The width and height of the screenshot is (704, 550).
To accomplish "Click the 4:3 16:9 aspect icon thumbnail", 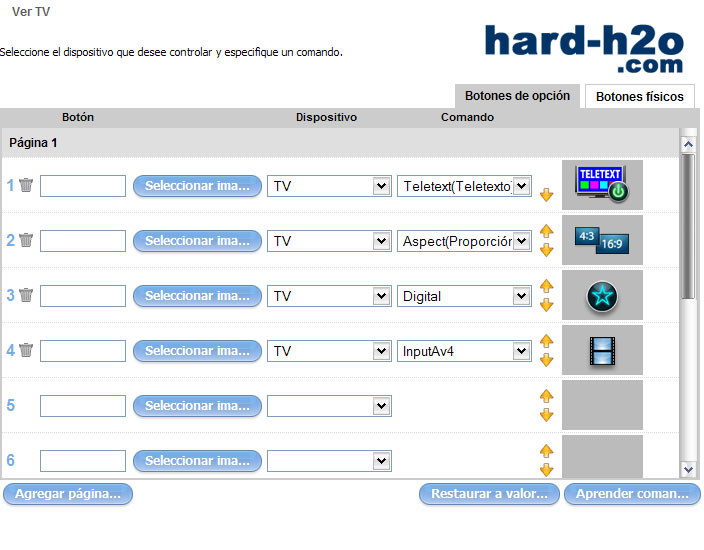I will 602,240.
